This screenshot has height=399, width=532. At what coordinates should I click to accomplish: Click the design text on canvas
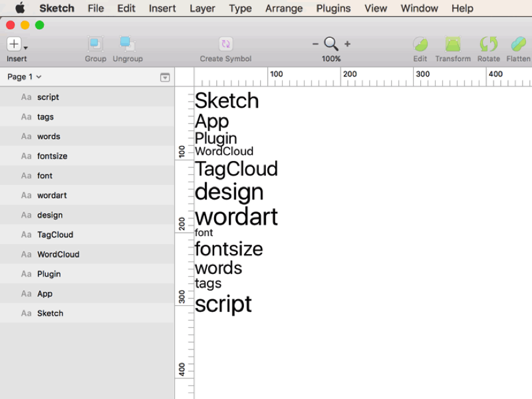pyautogui.click(x=229, y=192)
